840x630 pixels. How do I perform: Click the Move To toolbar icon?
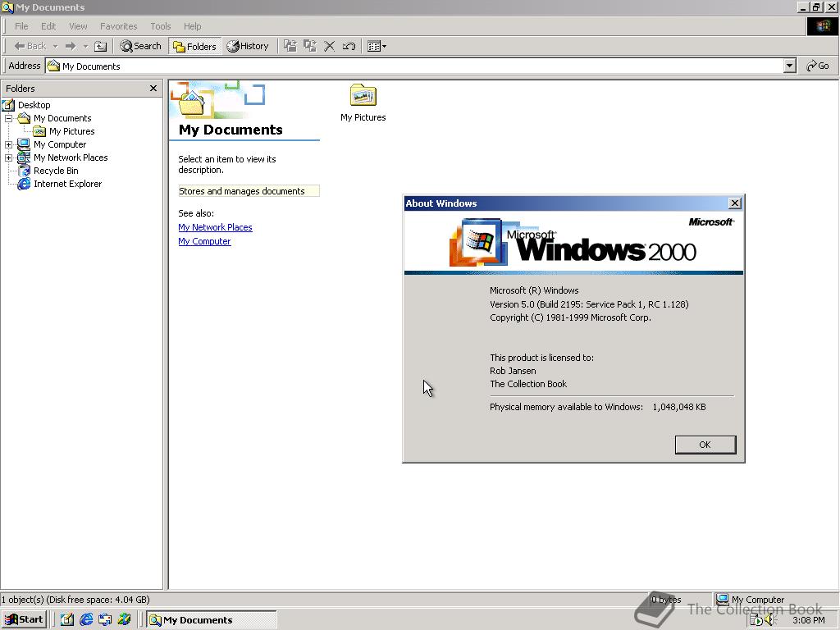pyautogui.click(x=290, y=46)
